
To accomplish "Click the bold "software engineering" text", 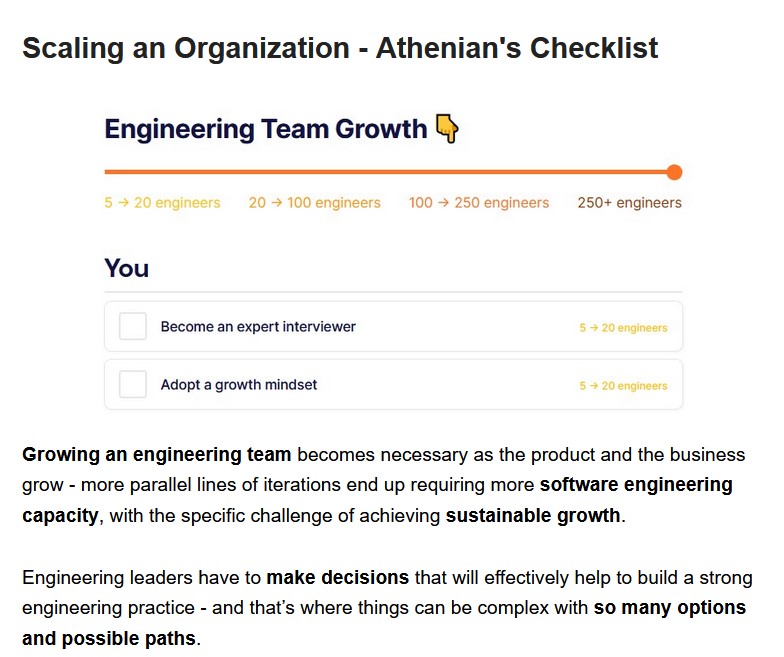I will (636, 484).
